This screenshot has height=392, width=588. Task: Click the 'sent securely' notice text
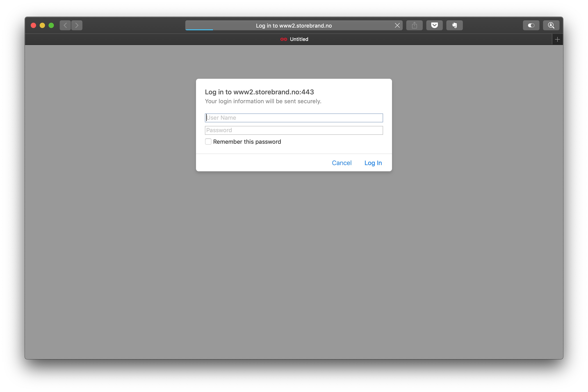tap(263, 101)
